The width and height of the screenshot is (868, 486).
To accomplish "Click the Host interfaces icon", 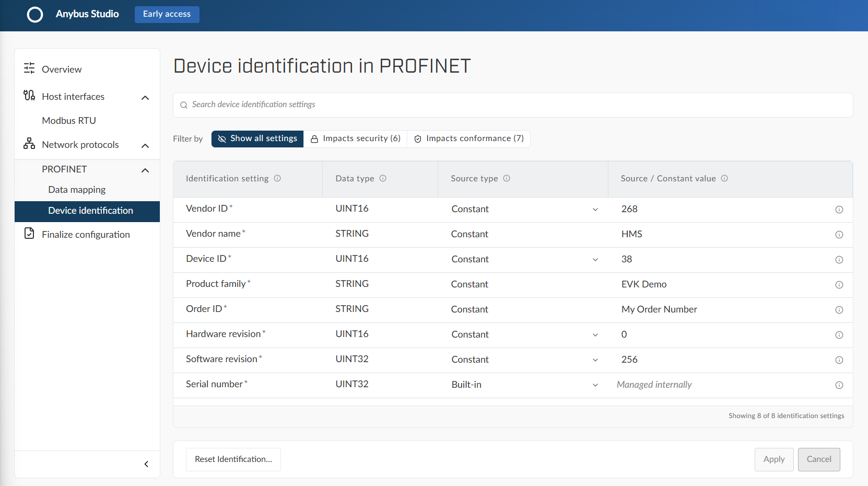I will point(29,95).
